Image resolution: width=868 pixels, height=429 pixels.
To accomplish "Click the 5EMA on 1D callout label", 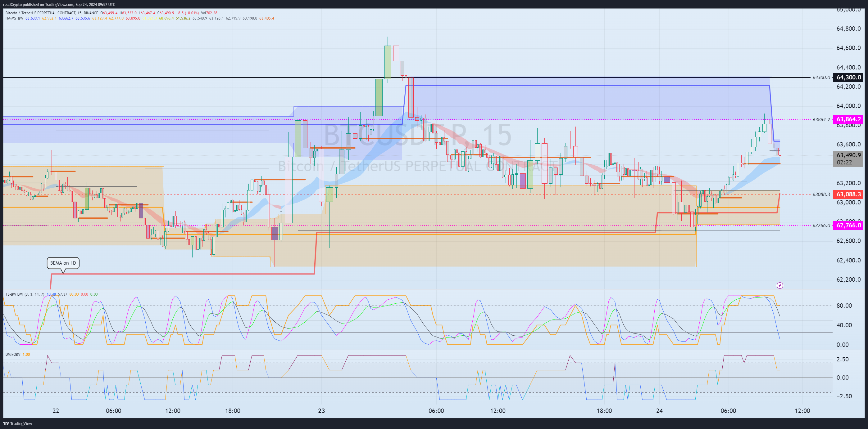I will (63, 263).
